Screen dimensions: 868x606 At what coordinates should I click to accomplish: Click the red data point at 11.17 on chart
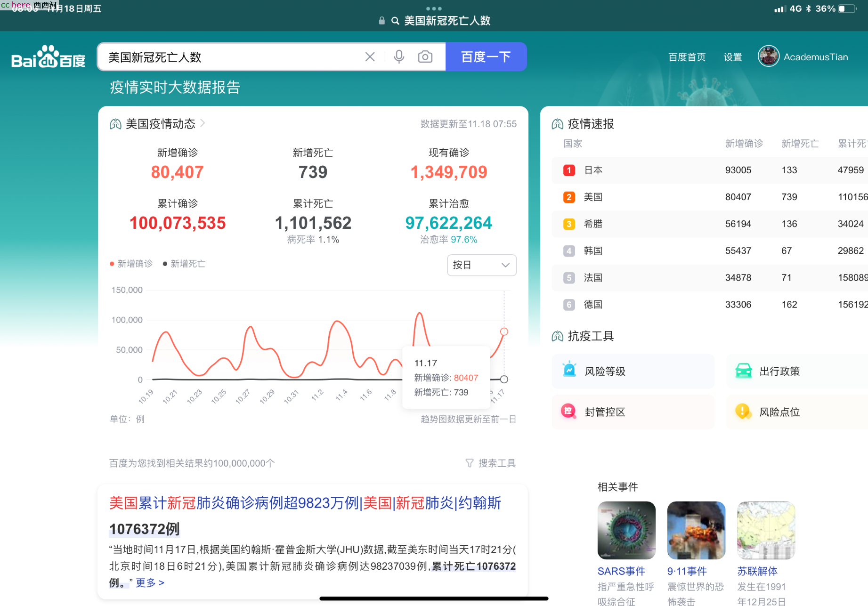pos(504,331)
